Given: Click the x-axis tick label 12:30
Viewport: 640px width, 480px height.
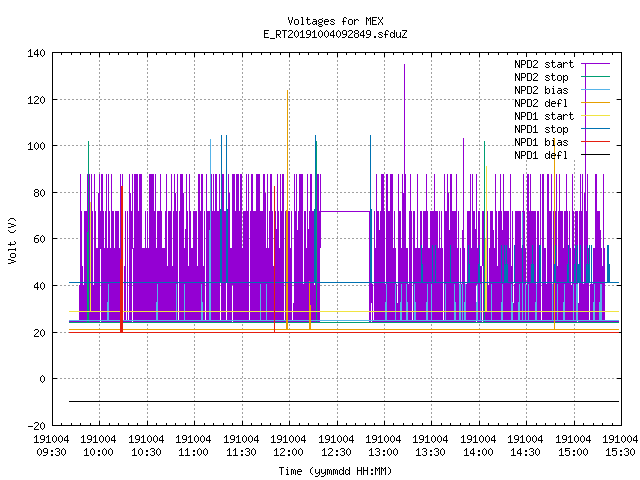Looking at the screenshot, I should click(x=336, y=452).
